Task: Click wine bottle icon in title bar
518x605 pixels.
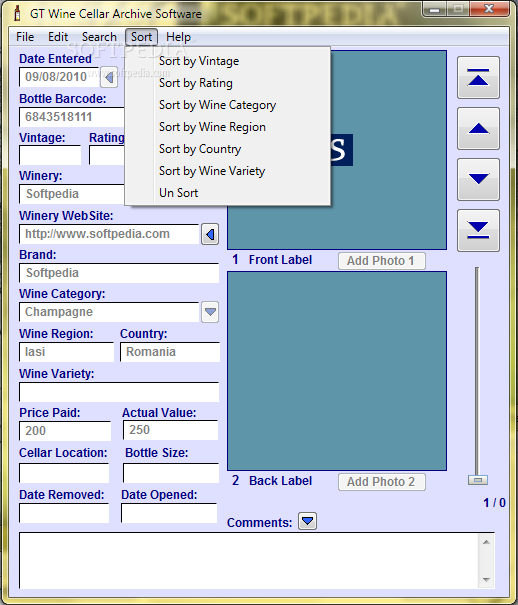Action: tap(17, 14)
